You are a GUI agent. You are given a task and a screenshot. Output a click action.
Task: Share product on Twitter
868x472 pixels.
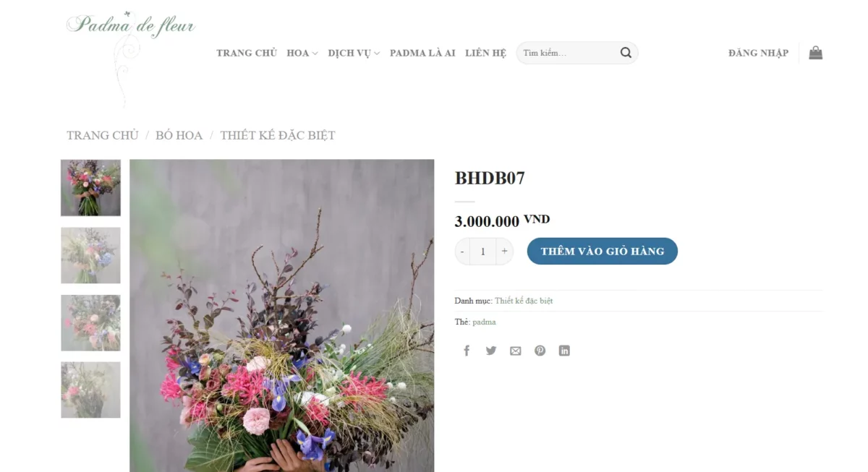click(x=491, y=351)
